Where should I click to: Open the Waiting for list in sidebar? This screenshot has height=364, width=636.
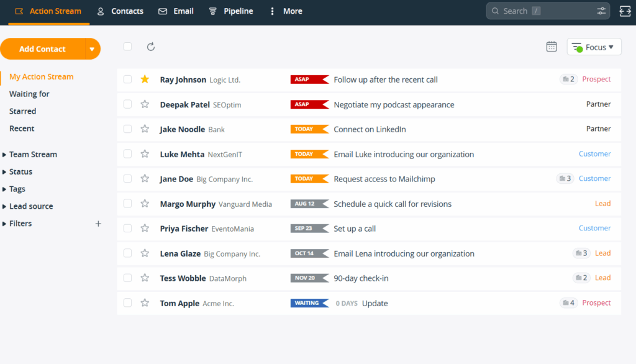(x=29, y=94)
